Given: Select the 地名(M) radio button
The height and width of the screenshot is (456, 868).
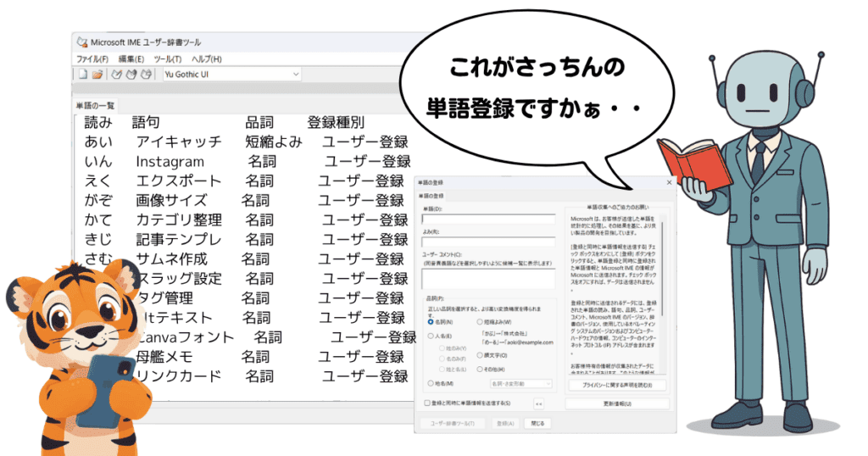Looking at the screenshot, I should (x=431, y=383).
